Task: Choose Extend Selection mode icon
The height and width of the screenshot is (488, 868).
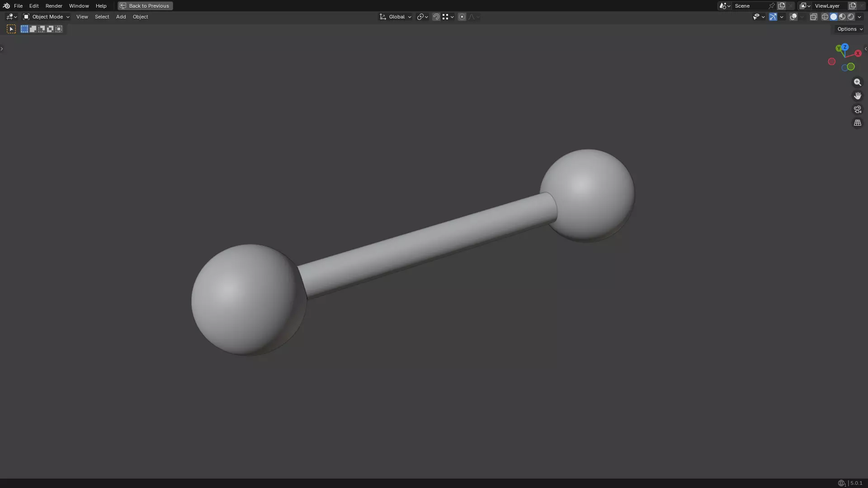Action: [x=33, y=29]
